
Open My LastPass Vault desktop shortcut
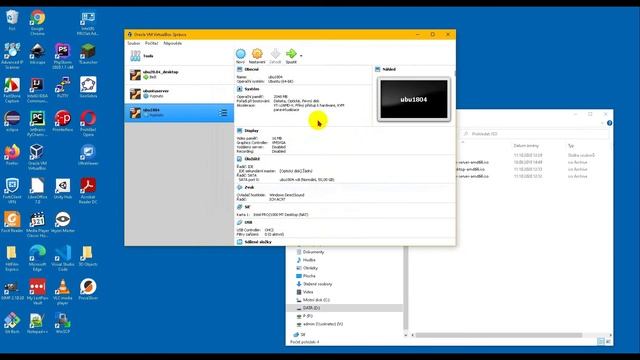37,291
